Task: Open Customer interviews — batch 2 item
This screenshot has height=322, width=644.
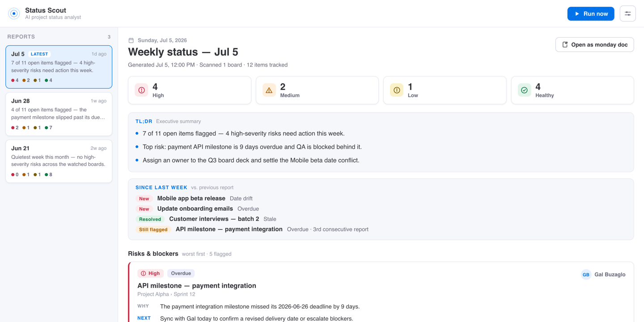Action: [x=214, y=219]
